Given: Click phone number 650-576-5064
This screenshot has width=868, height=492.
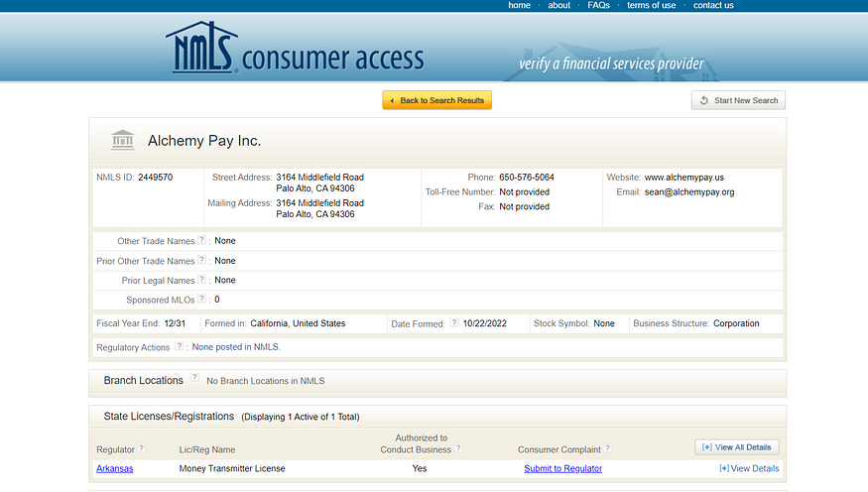Looking at the screenshot, I should 527,178.
